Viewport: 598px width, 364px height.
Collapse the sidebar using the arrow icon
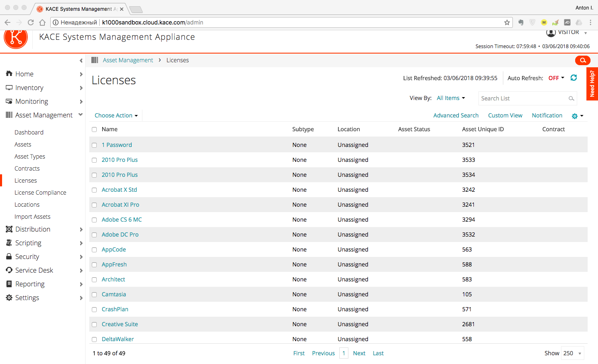click(x=81, y=61)
